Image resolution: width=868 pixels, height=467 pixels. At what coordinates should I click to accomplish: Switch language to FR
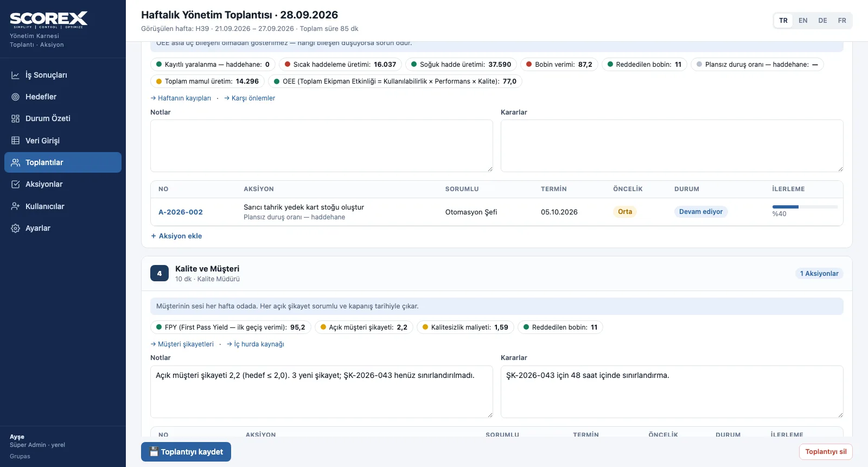(842, 21)
